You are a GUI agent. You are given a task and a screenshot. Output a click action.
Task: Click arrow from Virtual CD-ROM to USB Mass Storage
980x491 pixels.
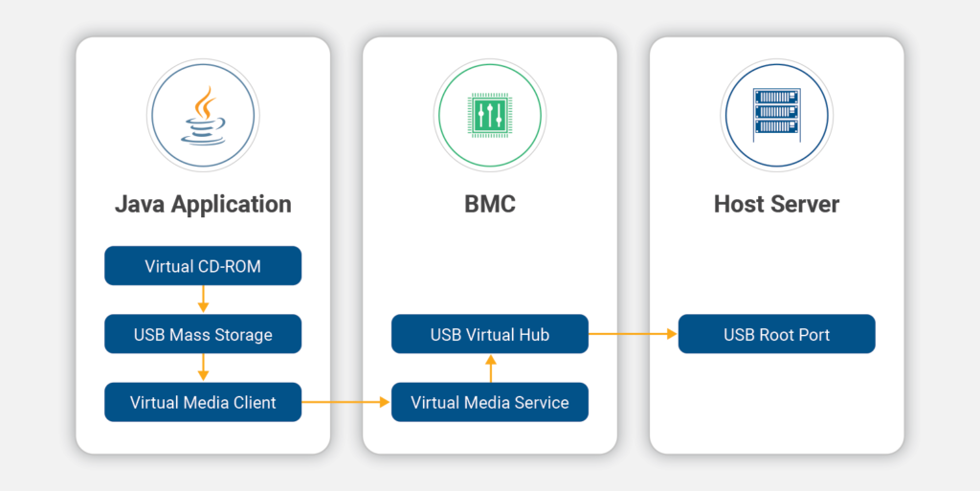coord(203,300)
